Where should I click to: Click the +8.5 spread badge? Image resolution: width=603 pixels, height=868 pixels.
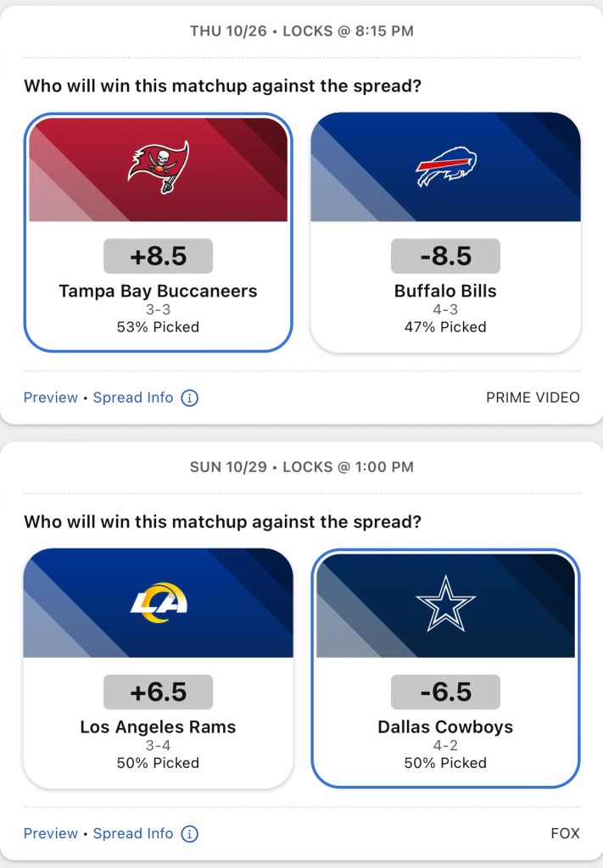click(x=158, y=256)
